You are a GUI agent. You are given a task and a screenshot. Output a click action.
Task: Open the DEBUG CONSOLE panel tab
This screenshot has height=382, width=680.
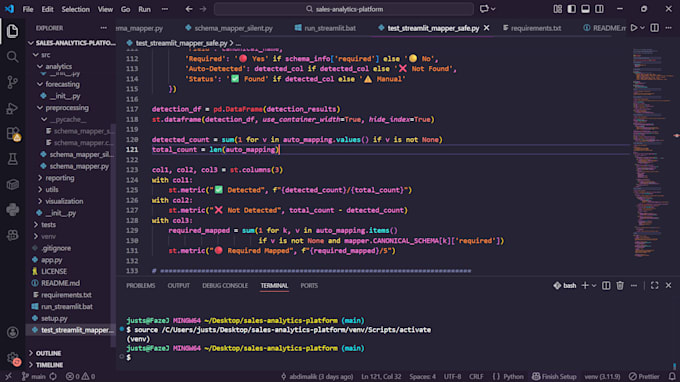coord(225,285)
